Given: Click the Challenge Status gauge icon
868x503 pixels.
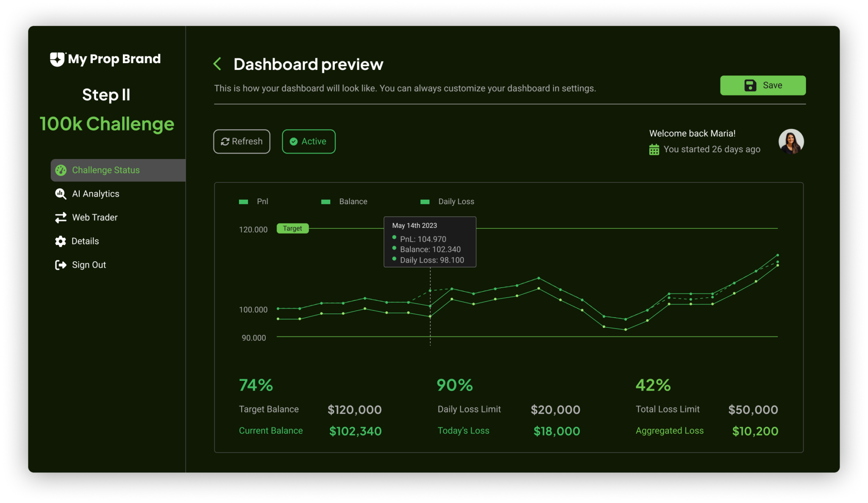Looking at the screenshot, I should tap(61, 170).
